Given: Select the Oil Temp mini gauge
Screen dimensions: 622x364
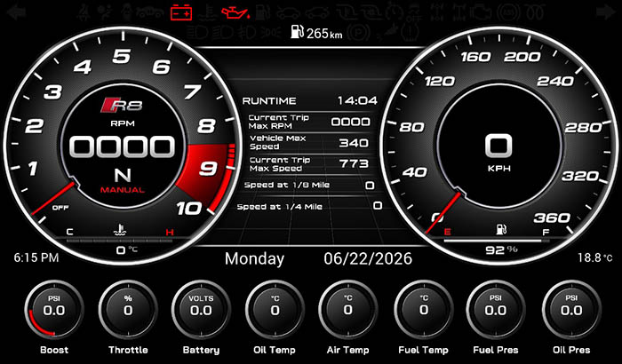Looking at the screenshot, I should (275, 309).
